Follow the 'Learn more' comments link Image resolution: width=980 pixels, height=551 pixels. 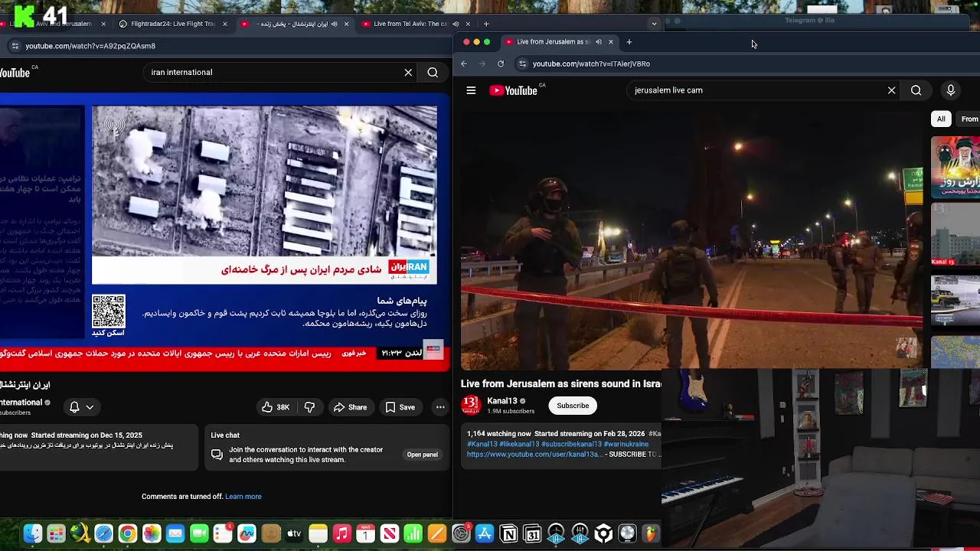pyautogui.click(x=243, y=497)
